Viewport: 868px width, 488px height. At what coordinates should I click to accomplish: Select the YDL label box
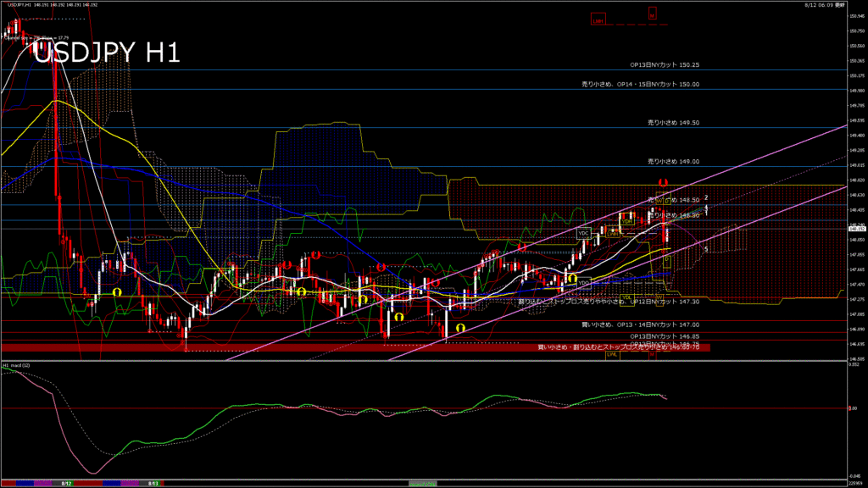627,298
